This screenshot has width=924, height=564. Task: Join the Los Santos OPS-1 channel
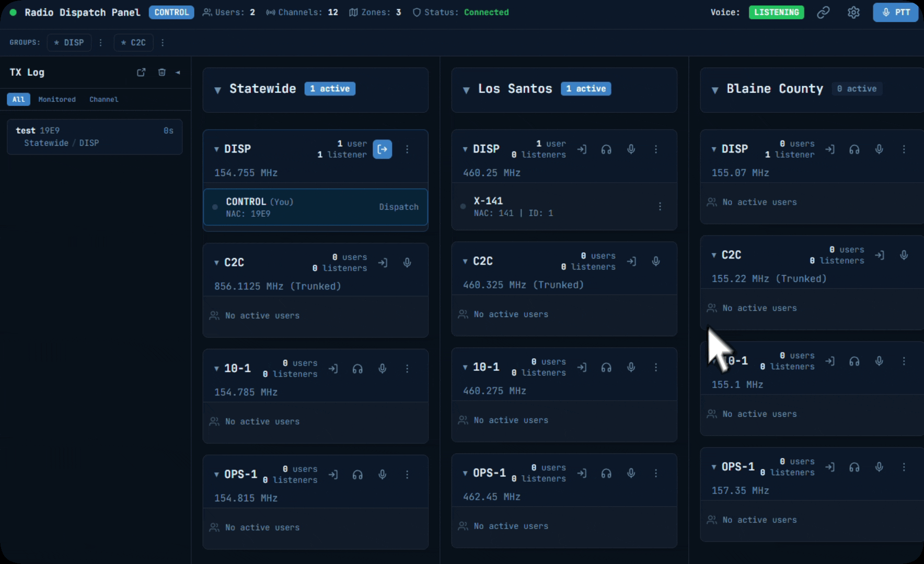[x=582, y=473]
